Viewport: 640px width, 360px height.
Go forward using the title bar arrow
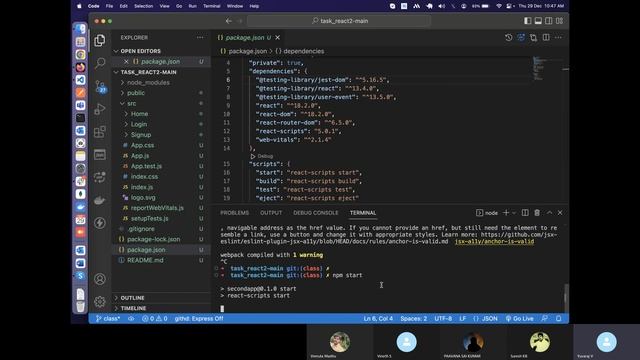(x=240, y=21)
